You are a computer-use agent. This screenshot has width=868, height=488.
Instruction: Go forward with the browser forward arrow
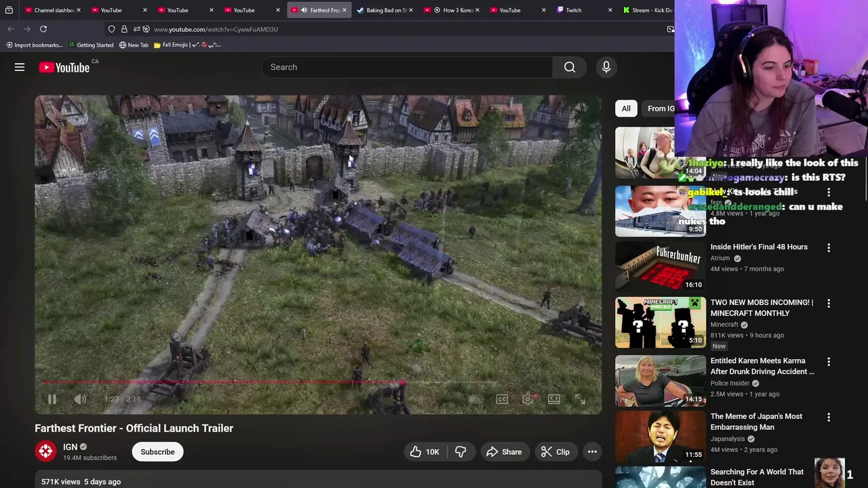[x=27, y=29]
